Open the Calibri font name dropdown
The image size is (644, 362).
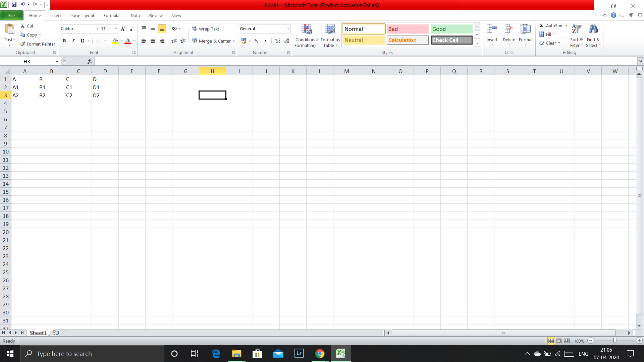tap(97, 29)
